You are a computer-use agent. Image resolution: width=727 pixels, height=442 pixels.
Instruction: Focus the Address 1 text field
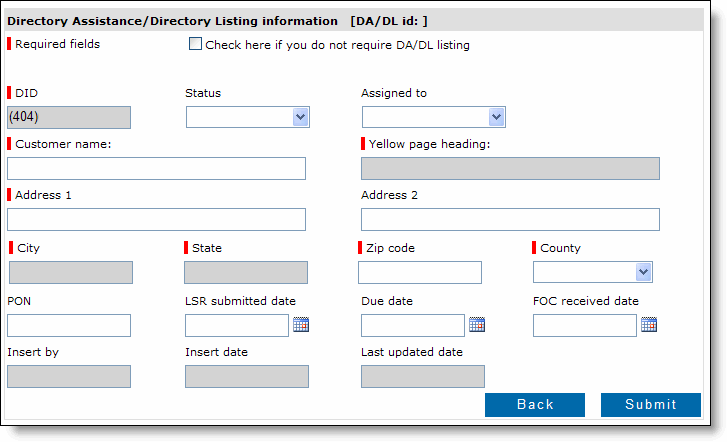[156, 219]
